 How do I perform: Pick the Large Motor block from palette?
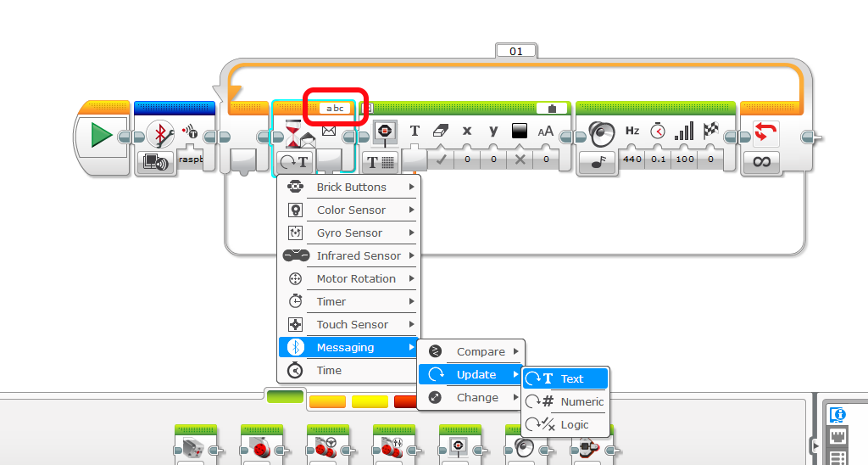[x=262, y=445]
